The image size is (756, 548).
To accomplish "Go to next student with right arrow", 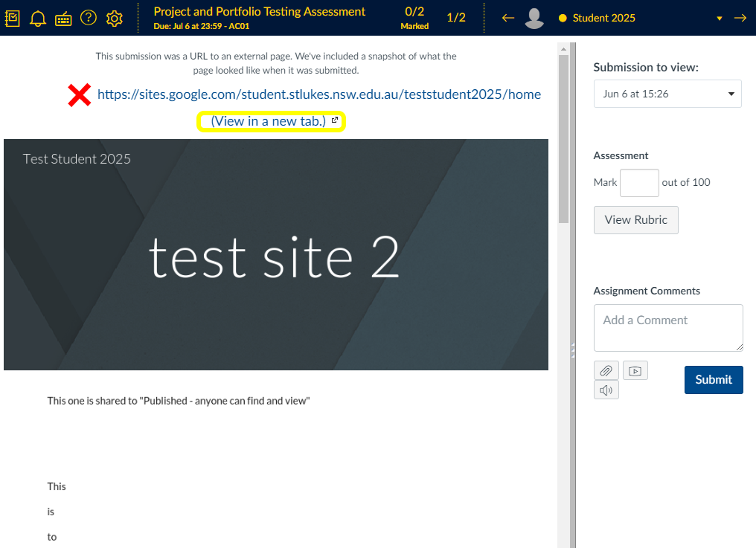I will [740, 18].
